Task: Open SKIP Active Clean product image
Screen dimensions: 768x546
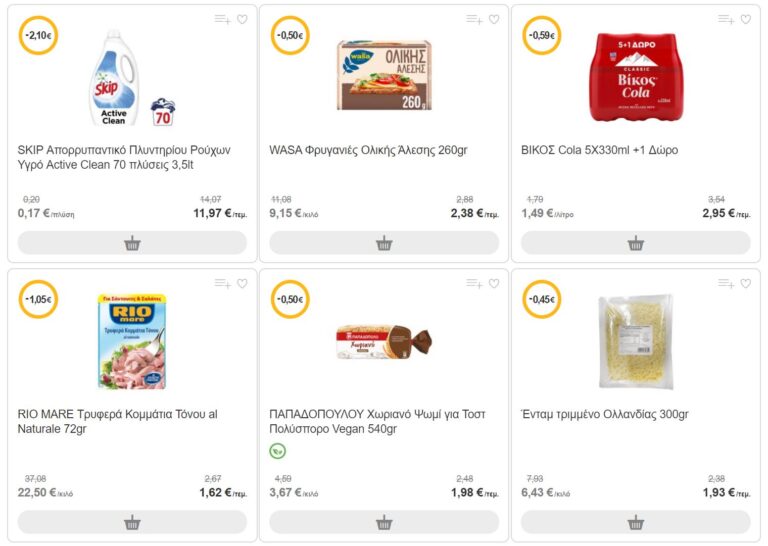Action: [132, 78]
